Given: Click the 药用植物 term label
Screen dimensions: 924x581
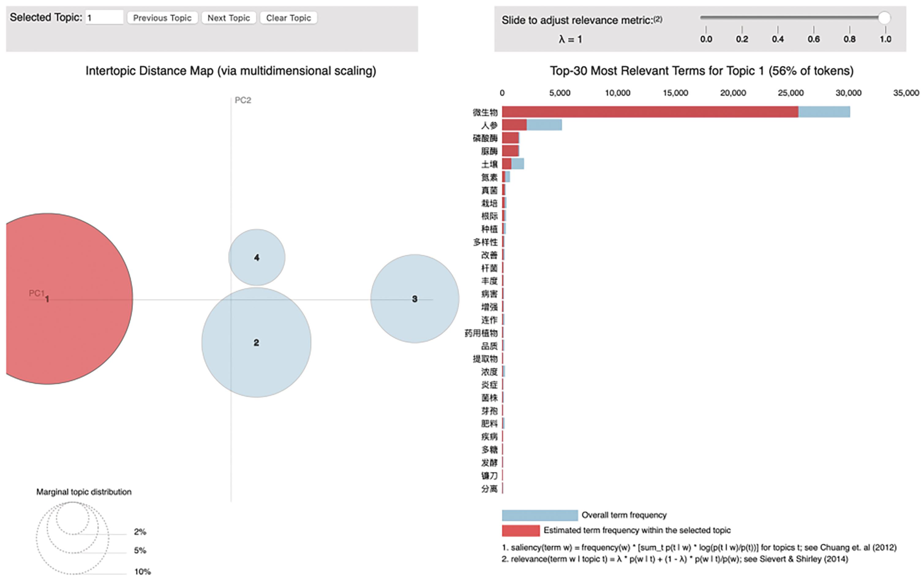Looking at the screenshot, I should [481, 333].
